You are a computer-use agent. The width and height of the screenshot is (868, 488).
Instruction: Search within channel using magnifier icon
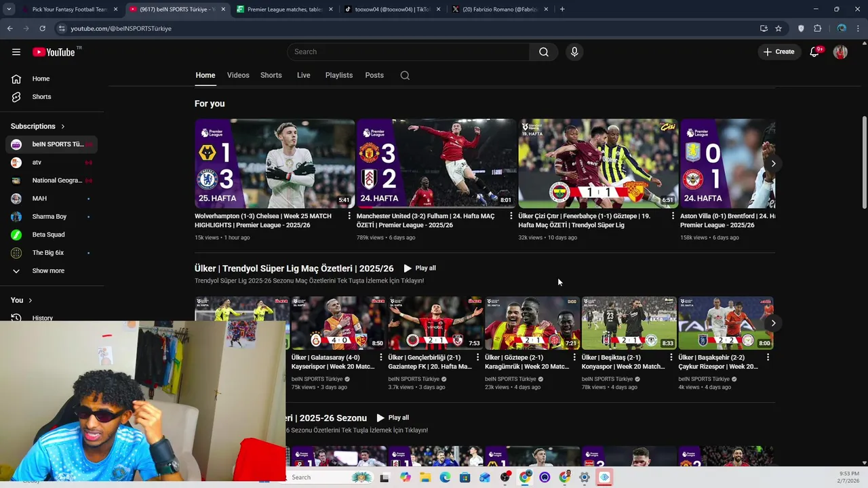405,75
